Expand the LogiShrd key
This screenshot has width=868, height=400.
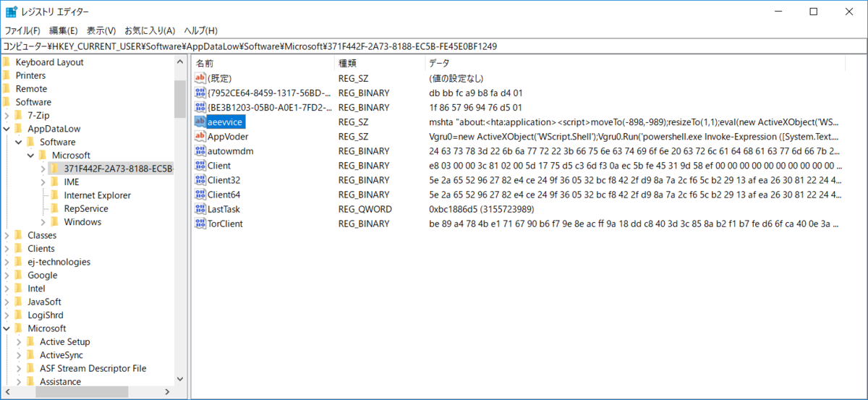point(7,315)
